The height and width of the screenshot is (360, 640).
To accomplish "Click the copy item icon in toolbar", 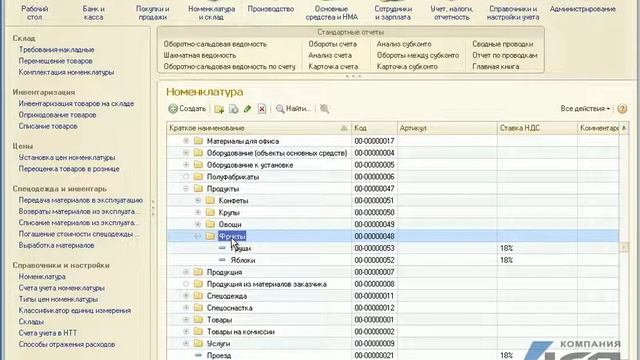I will pyautogui.click(x=233, y=109).
